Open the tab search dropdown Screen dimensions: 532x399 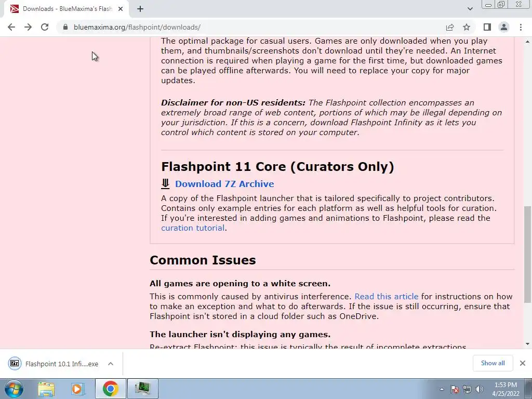[x=470, y=9]
